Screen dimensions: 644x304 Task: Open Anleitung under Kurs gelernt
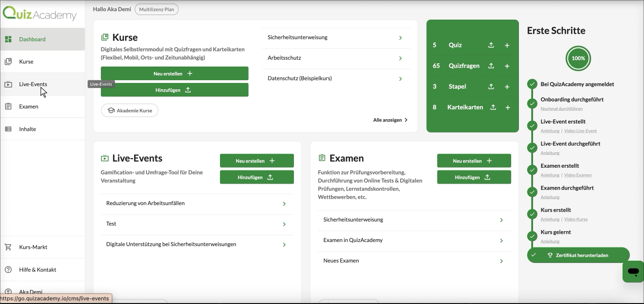pyautogui.click(x=550, y=242)
